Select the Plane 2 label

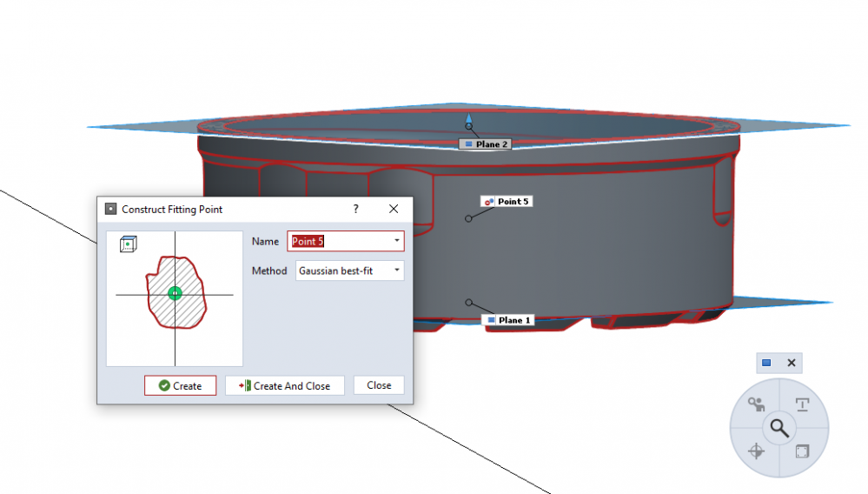pos(485,144)
